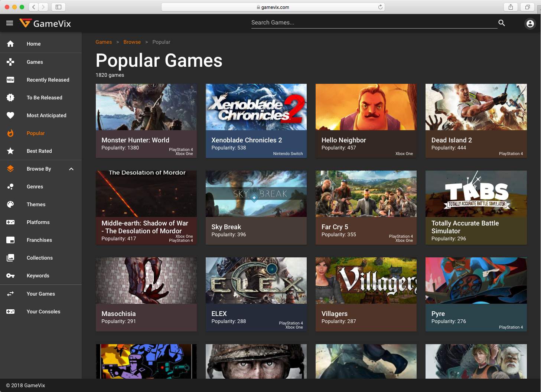Click the Games gamepad icon
Screen dimensions: 541x392
(10, 62)
